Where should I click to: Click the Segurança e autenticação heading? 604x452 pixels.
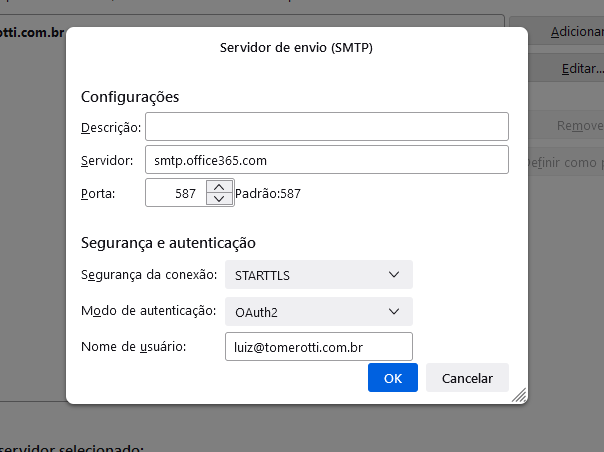pyautogui.click(x=168, y=243)
